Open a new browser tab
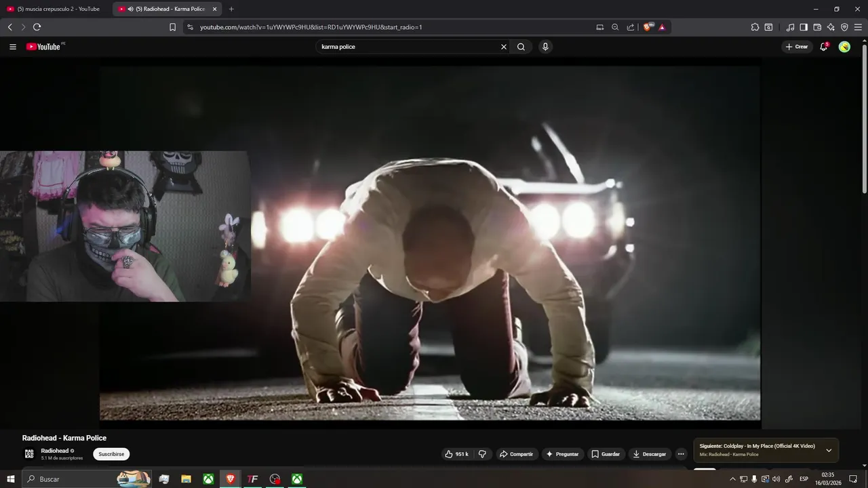868x488 pixels. (231, 9)
